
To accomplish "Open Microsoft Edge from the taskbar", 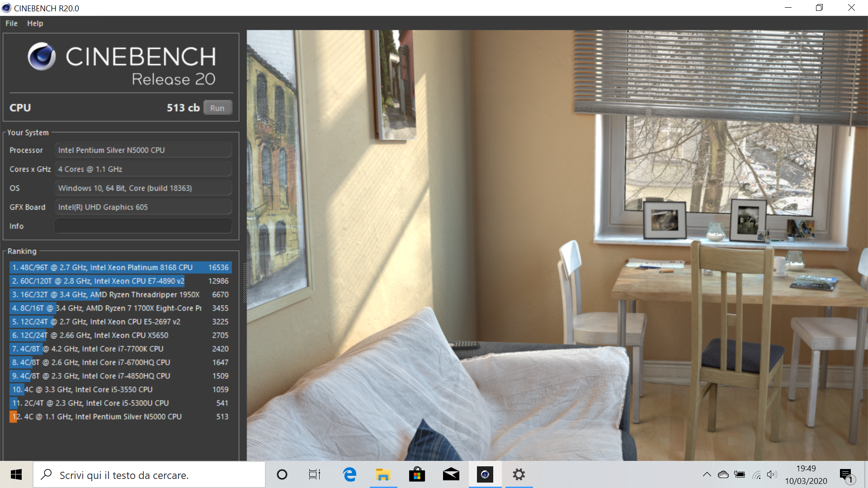I will click(349, 474).
